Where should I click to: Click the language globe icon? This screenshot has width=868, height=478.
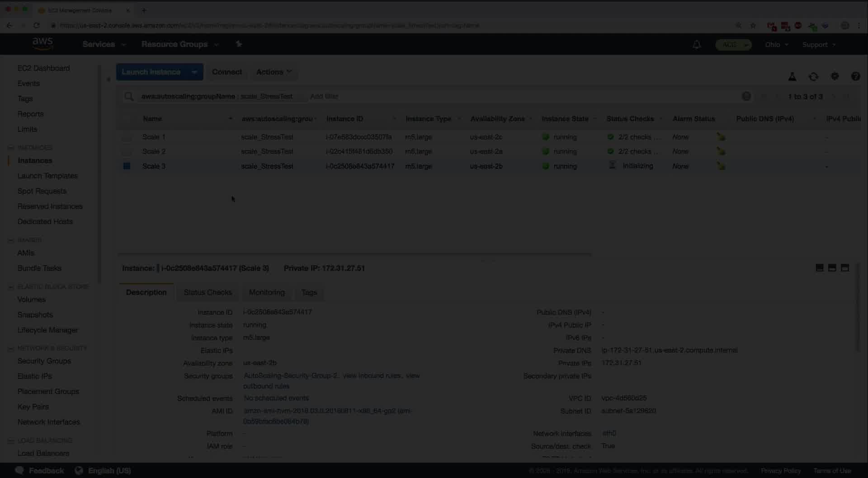(79, 470)
